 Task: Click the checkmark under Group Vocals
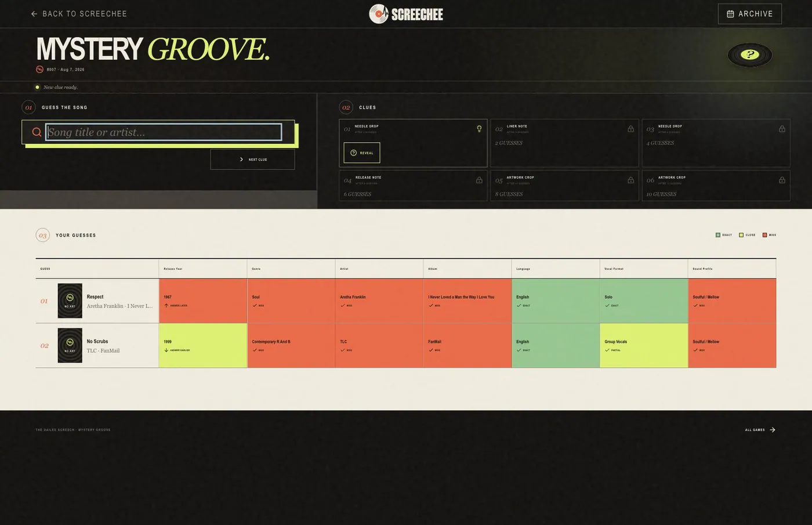(x=607, y=350)
